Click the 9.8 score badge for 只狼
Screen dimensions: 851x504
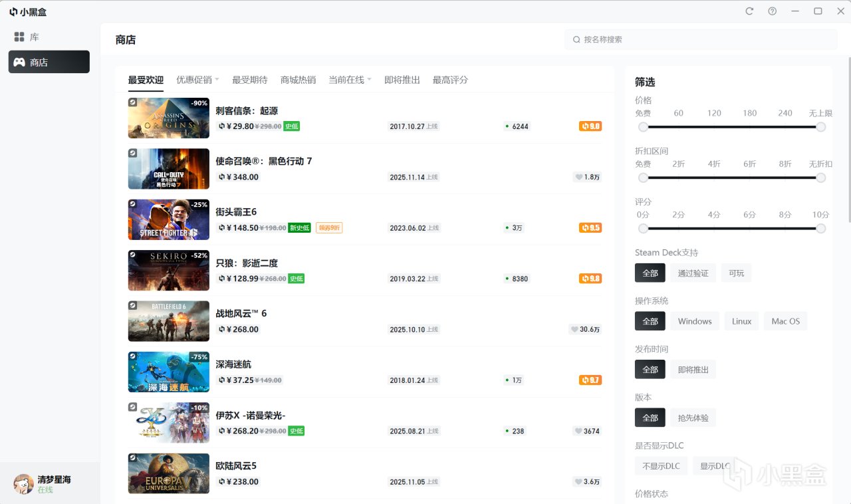[590, 279]
